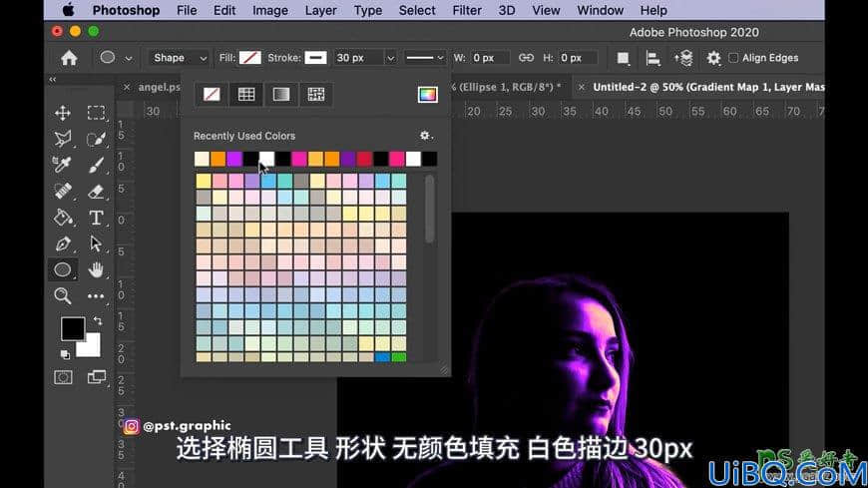Pick the first cream recently used swatch
The height and width of the screenshot is (488, 868).
(x=203, y=159)
